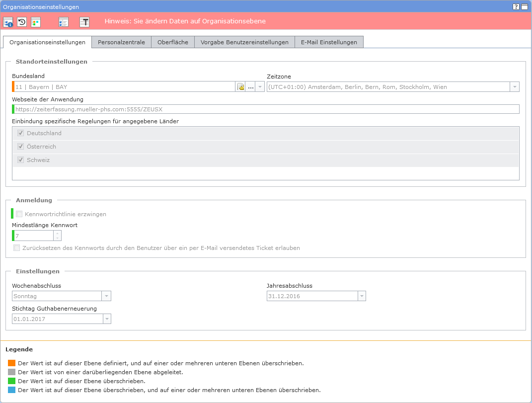Switch to the Personalzentrale tab
532x403 pixels.
pos(121,42)
